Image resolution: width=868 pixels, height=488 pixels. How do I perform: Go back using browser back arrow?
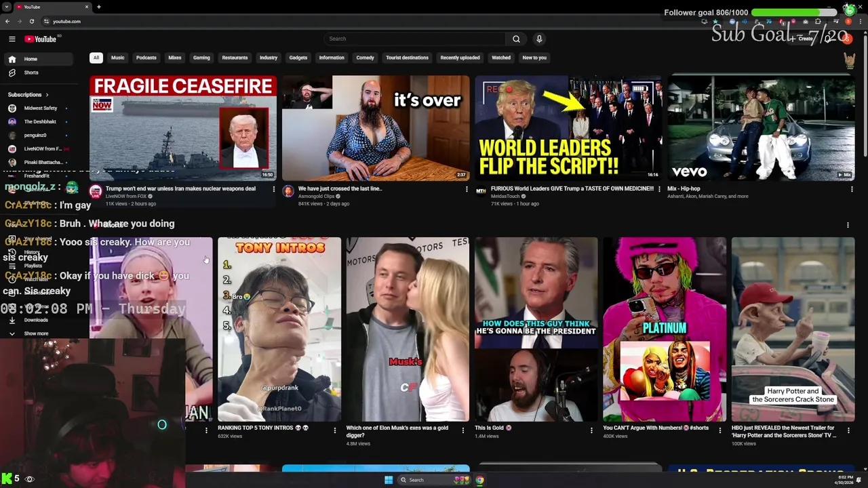(7, 21)
